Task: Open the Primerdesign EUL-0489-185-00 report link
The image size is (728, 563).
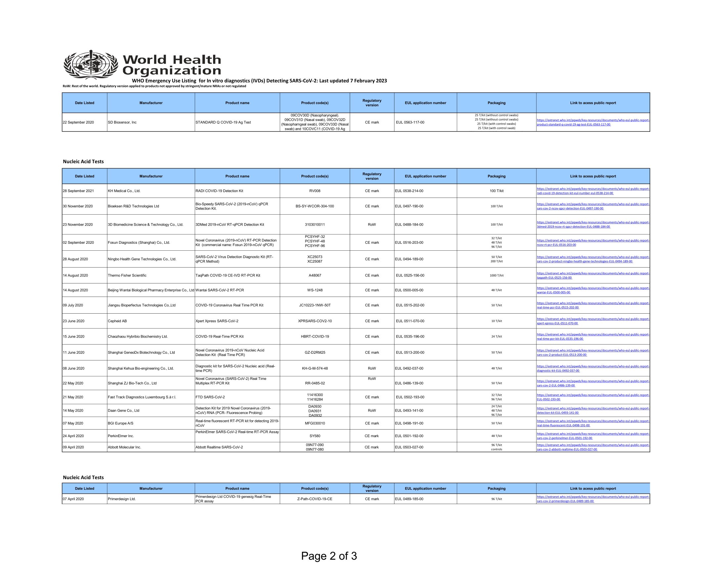Action: click(593, 499)
